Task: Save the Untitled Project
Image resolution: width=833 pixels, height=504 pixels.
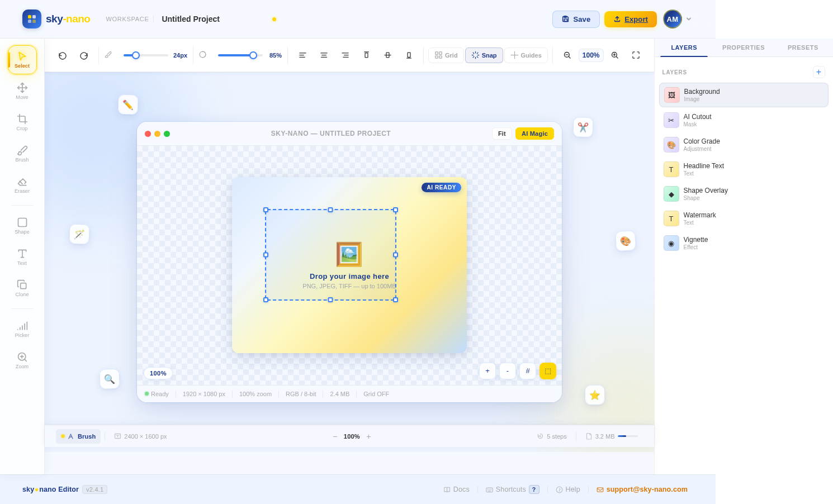Action: click(x=576, y=19)
